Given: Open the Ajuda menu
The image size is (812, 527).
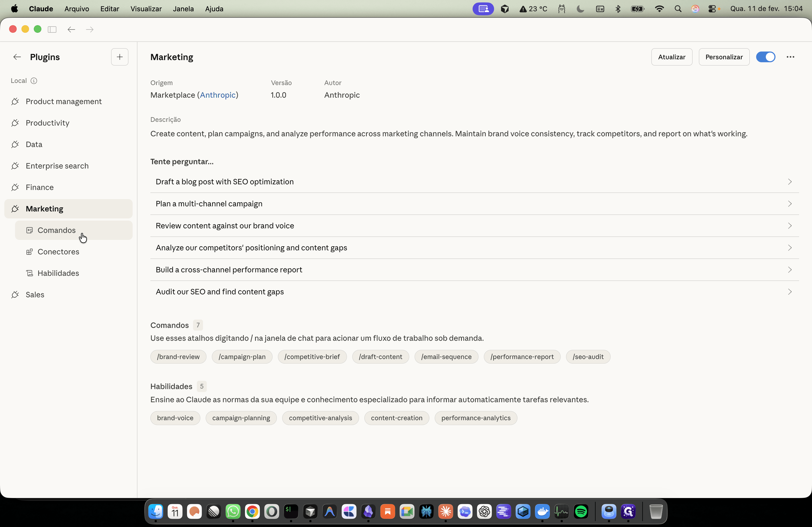Looking at the screenshot, I should (214, 9).
